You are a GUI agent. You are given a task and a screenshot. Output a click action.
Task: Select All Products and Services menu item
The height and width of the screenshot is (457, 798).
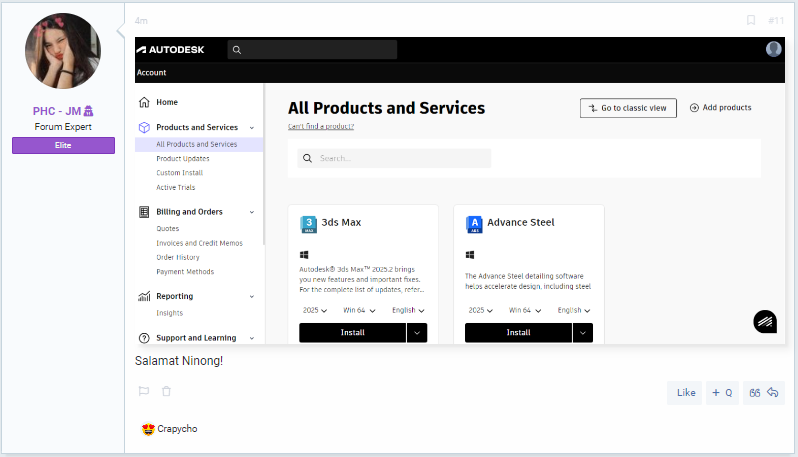coord(199,145)
